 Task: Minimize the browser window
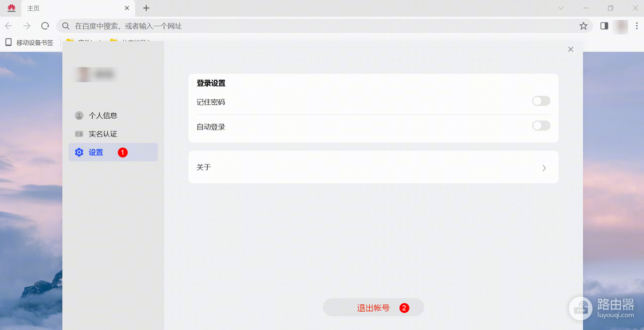point(586,8)
